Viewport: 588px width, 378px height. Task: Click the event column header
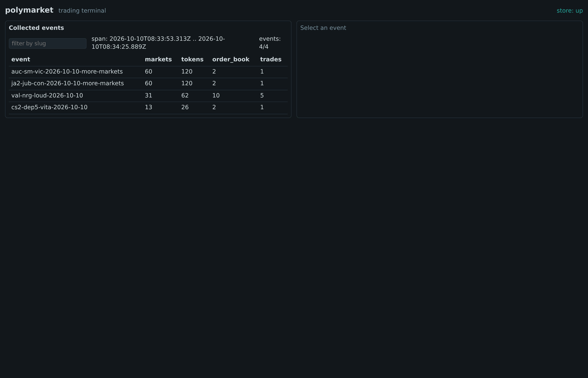[21, 59]
